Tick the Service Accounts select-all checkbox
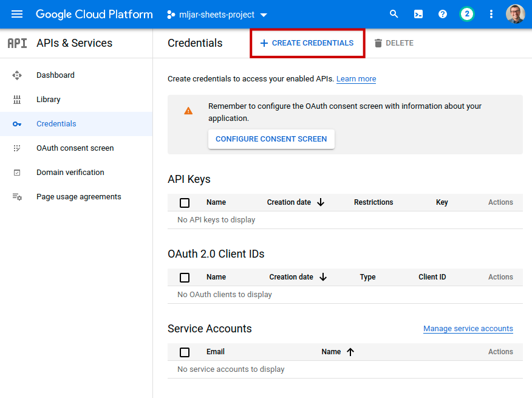 coord(185,352)
